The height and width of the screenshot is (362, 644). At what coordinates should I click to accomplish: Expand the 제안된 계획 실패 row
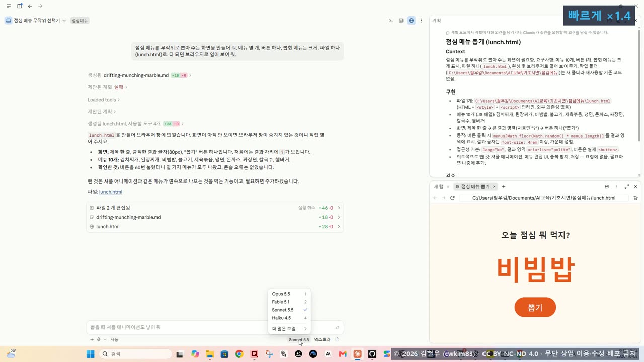point(107,87)
